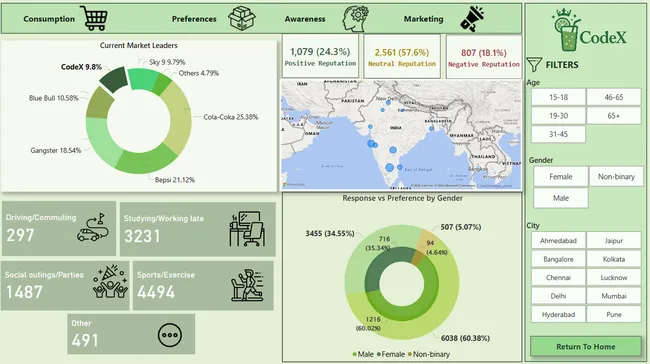
Task: Filter by age 15-18
Action: [558, 97]
